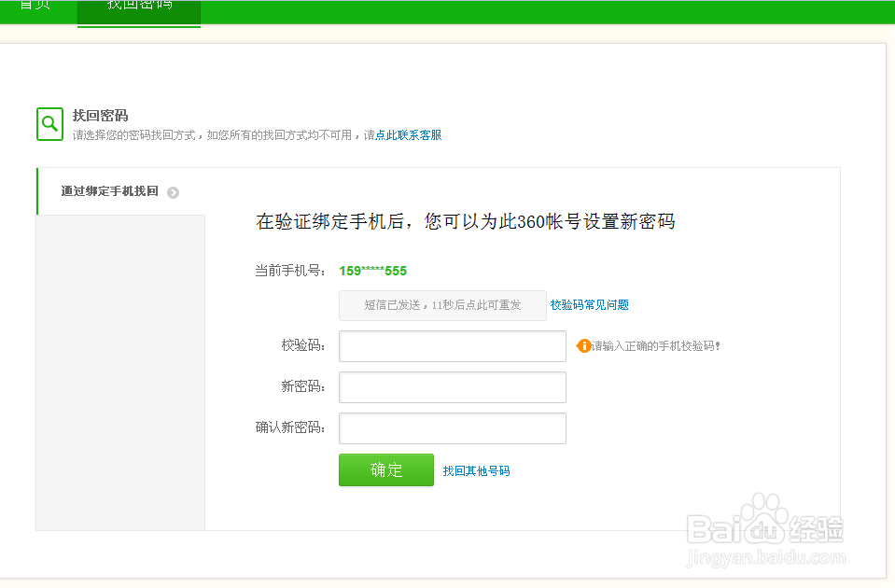Image resolution: width=895 pixels, height=588 pixels.
Task: Open the 首页 tab in the green bar
Action: pos(35,6)
